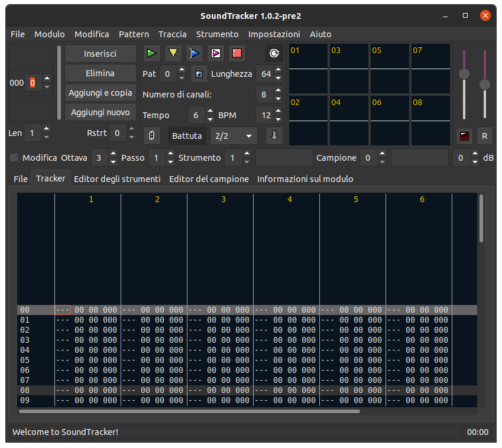The height and width of the screenshot is (448, 502).
Task: Increase Numero di canali value
Action: point(278,90)
